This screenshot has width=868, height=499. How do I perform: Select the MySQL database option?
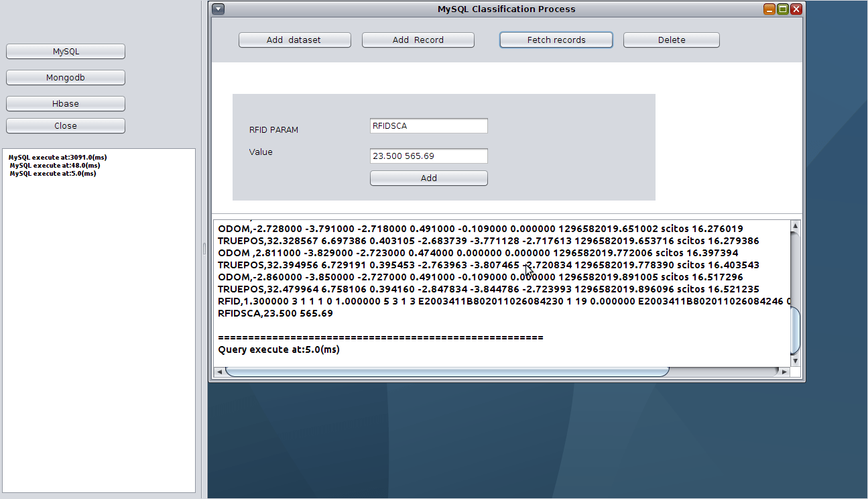pos(65,51)
